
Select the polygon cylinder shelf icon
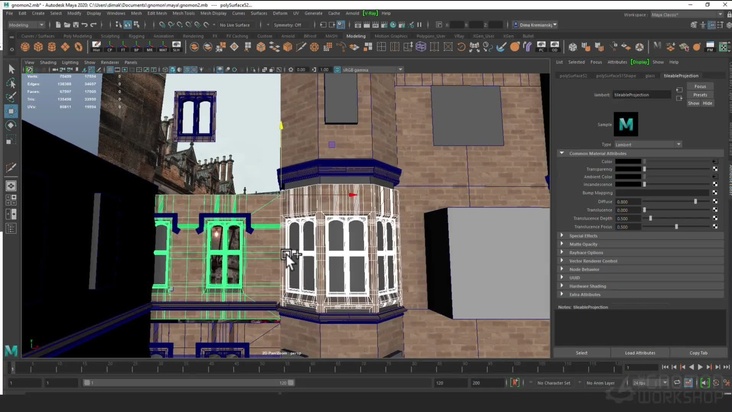click(52, 47)
